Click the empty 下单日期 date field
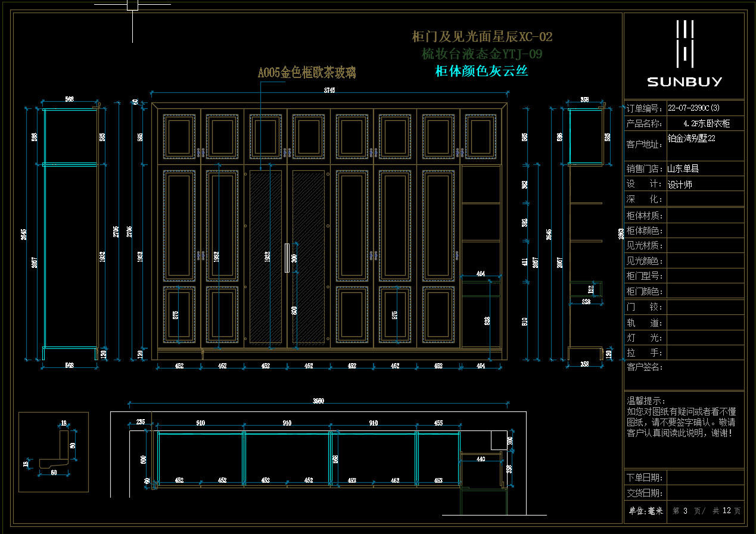 pos(705,477)
